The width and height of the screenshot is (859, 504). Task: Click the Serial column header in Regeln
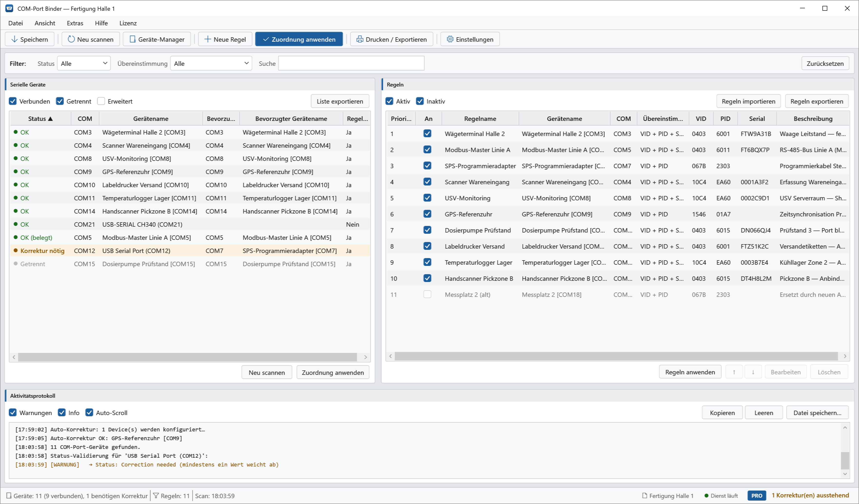757,119
